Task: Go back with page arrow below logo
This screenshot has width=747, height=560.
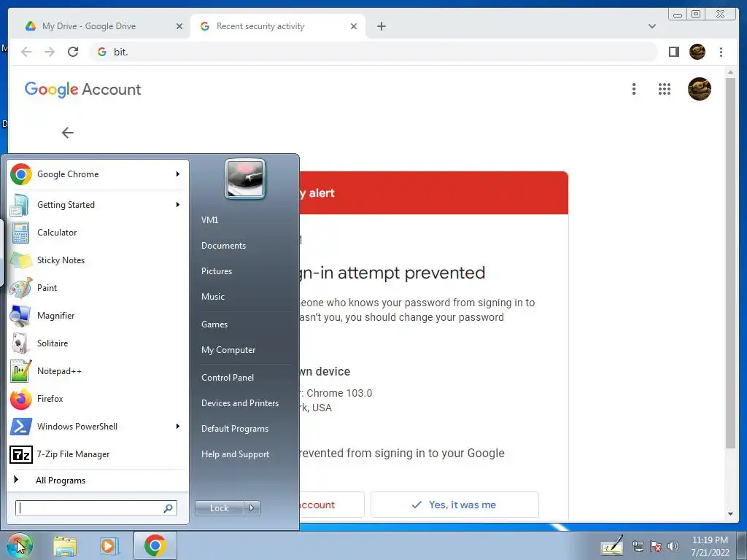Action: [67, 133]
